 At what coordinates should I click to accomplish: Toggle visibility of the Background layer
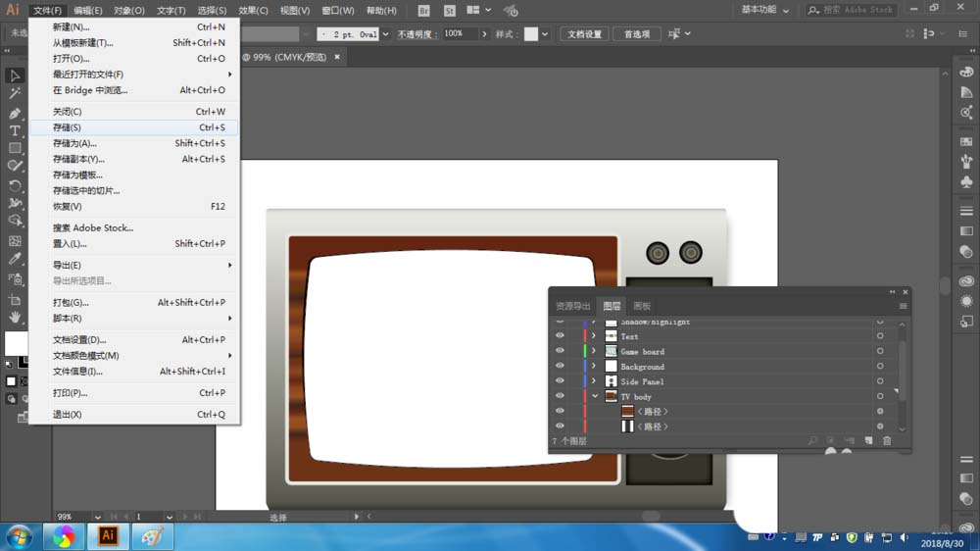coord(560,366)
